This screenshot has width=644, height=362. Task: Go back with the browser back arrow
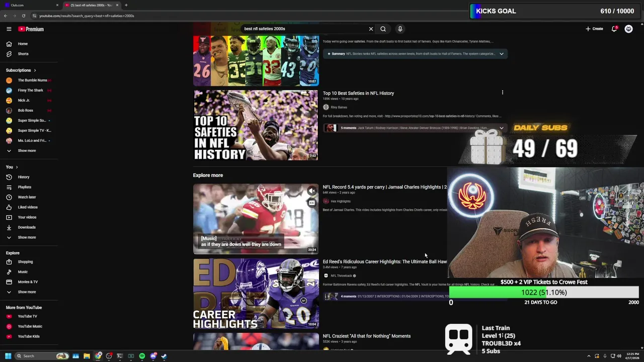[6, 16]
